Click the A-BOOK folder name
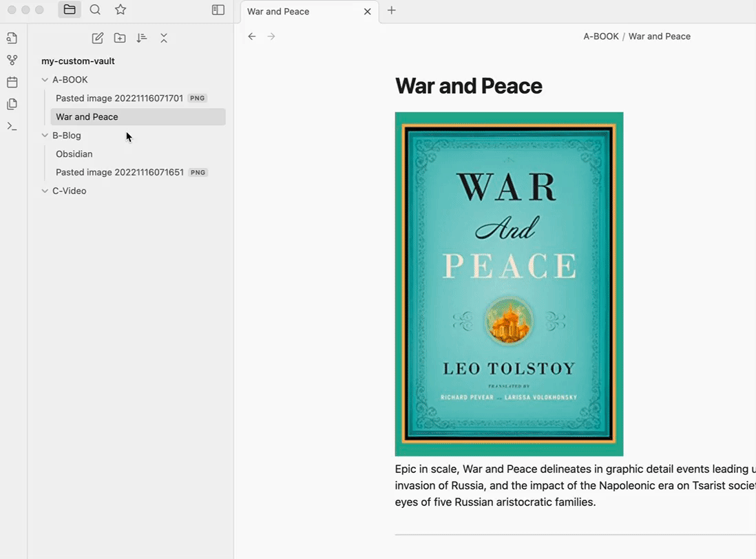756x559 pixels. pyautogui.click(x=70, y=80)
